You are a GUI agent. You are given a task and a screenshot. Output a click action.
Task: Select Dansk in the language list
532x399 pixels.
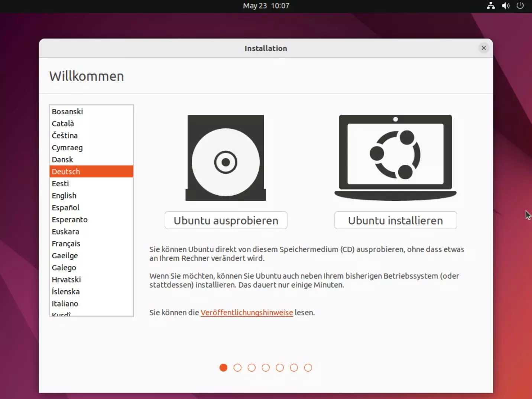click(x=62, y=159)
